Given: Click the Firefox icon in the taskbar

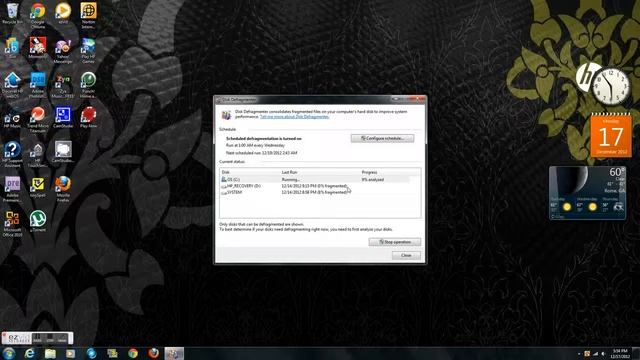Looking at the screenshot, I should coord(153,353).
